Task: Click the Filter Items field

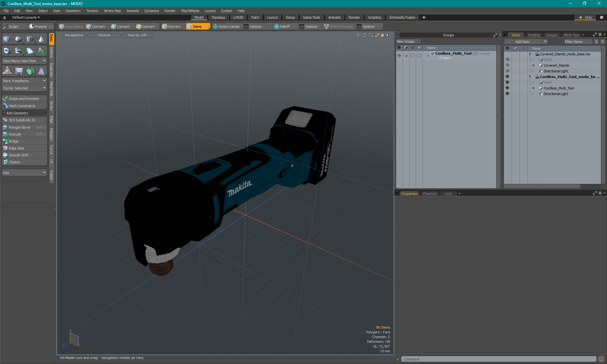Action: click(579, 42)
